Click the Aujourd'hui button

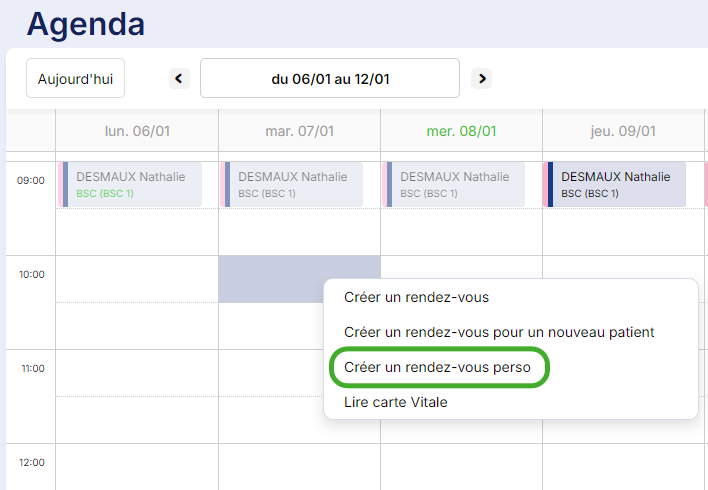[x=75, y=78]
